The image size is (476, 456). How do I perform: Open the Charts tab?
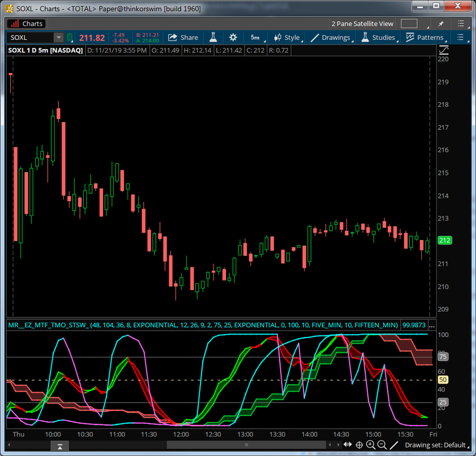tap(26, 24)
